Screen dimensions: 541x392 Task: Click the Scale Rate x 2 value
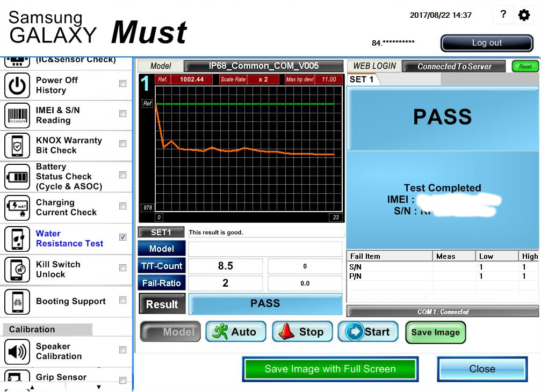point(263,79)
